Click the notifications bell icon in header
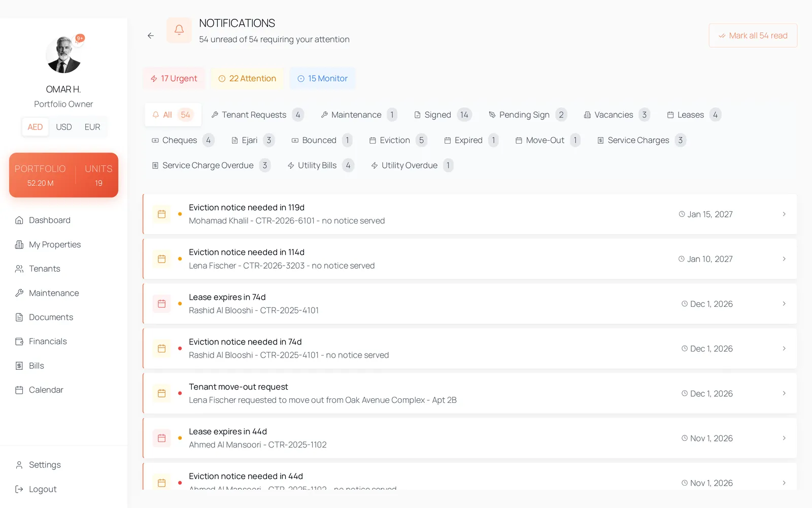812x508 pixels. pos(179,30)
